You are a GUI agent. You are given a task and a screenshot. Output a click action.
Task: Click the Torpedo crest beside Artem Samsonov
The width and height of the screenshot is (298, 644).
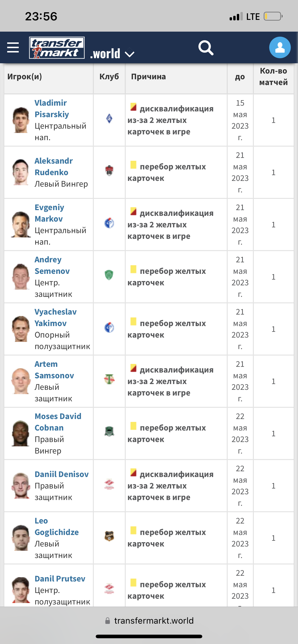point(109,379)
